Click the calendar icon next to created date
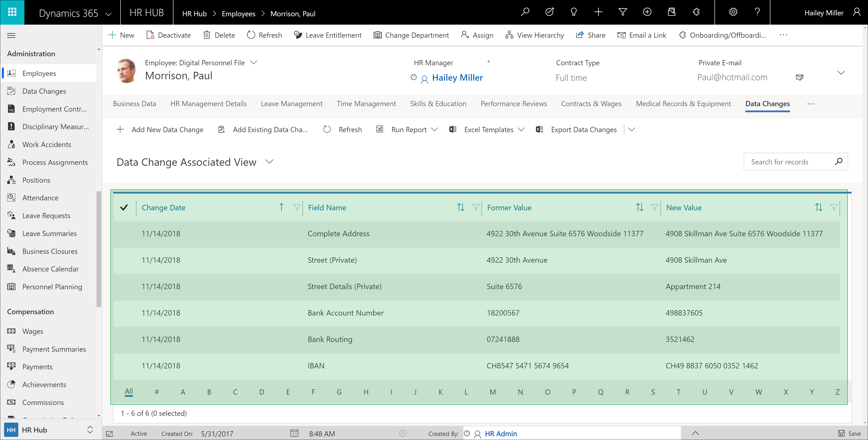Screen dimensions: 868x440 (294, 433)
